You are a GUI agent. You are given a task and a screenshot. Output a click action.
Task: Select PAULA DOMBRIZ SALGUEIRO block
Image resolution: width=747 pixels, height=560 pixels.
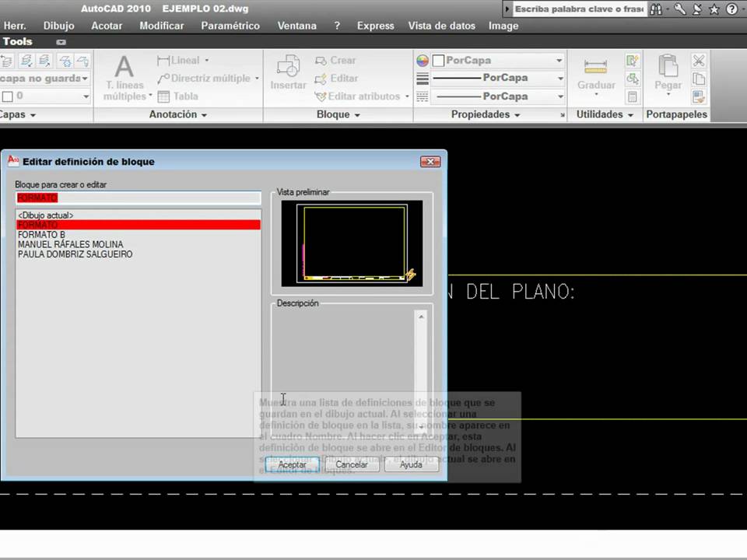pos(139,254)
